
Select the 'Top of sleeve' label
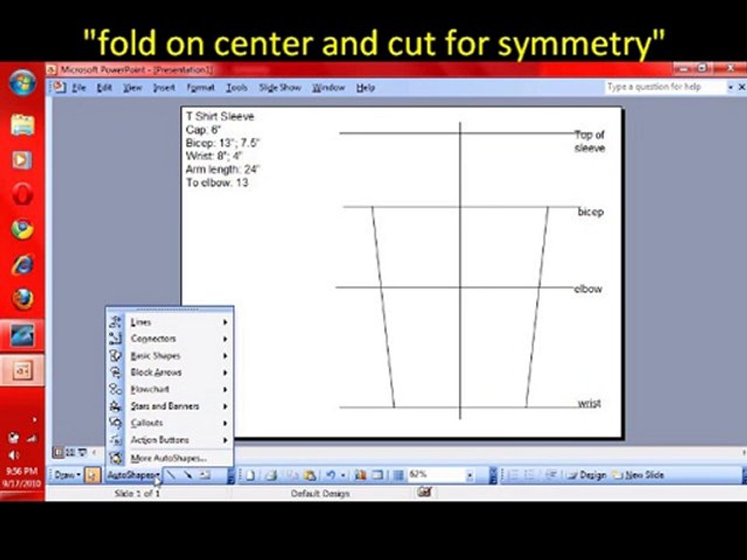pyautogui.click(x=590, y=142)
